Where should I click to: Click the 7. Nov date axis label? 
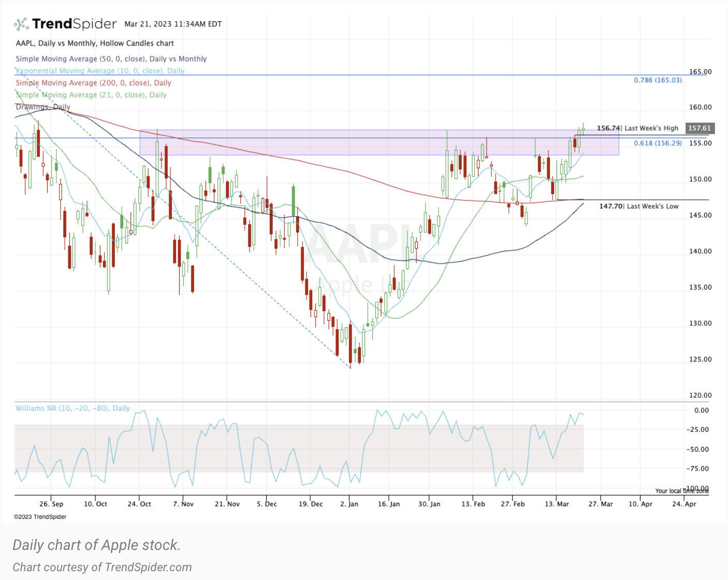click(183, 504)
